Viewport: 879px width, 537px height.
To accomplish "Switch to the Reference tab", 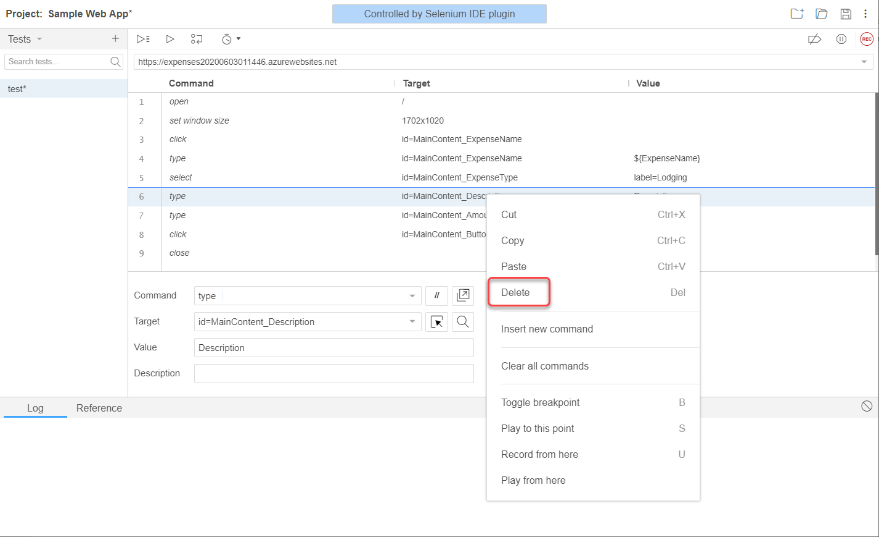I will (x=99, y=408).
